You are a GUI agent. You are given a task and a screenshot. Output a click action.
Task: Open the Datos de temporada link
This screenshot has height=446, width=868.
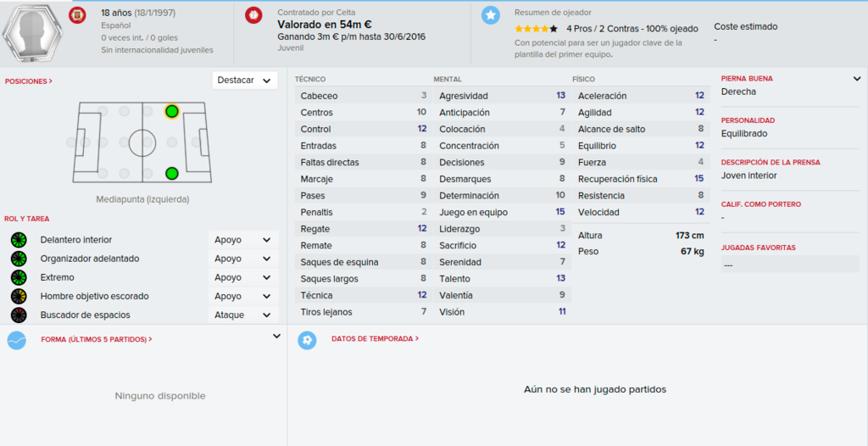point(376,338)
